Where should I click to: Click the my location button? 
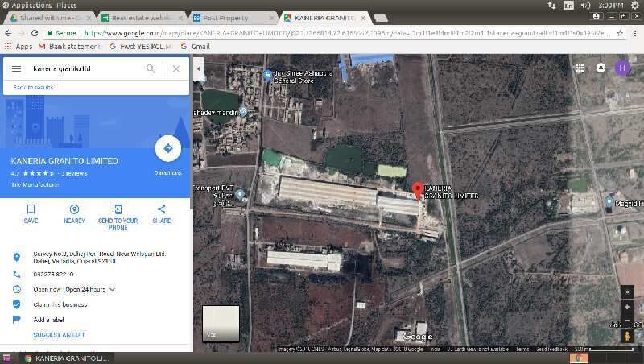point(627,292)
